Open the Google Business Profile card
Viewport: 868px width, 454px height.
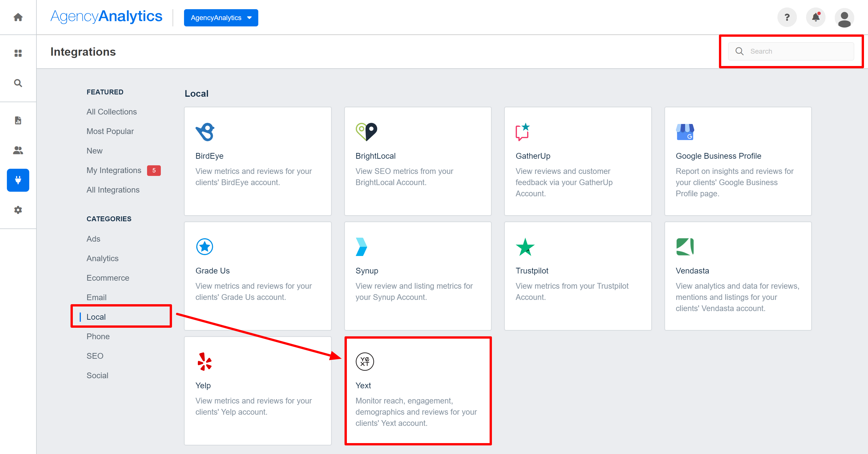point(737,161)
